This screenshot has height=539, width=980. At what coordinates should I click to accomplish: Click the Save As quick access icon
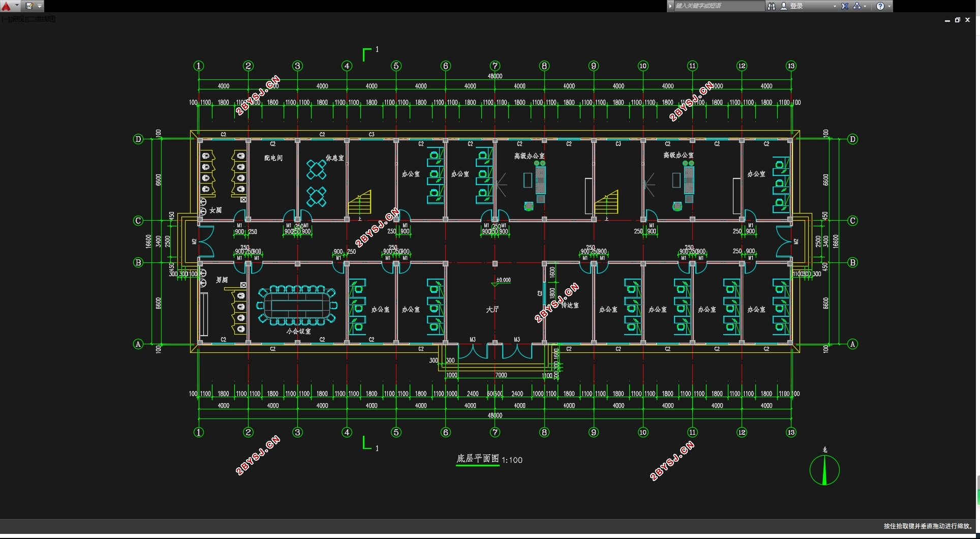coord(29,6)
